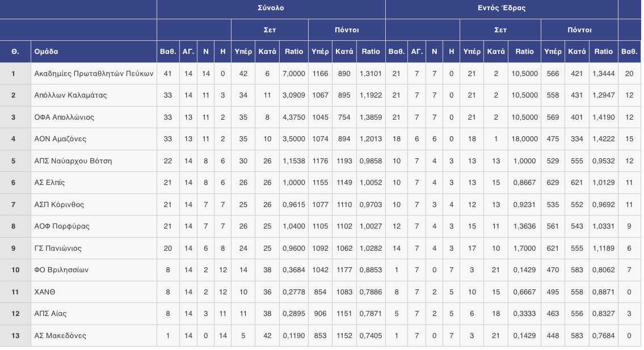Image resolution: width=644 pixels, height=350 pixels.
Task: Click Πόντοι header under Σύνολο
Action: [x=347, y=29]
